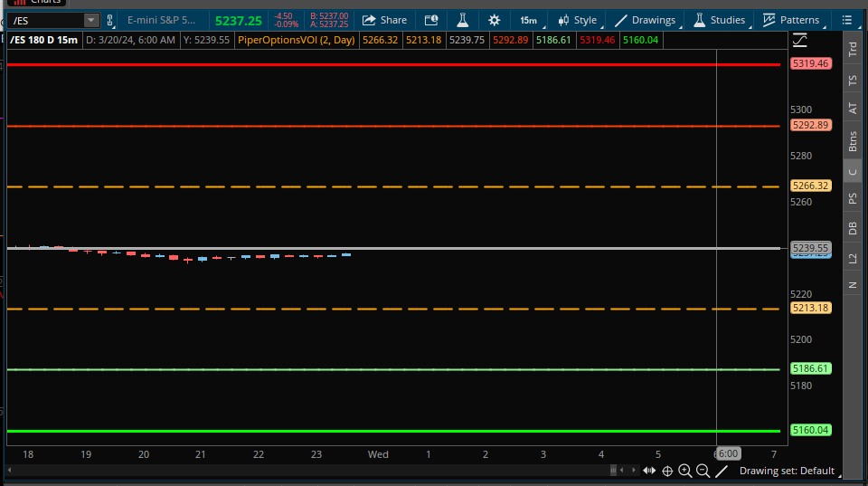Open the flask Edit Studies icon
868x486 pixels.
pos(463,21)
